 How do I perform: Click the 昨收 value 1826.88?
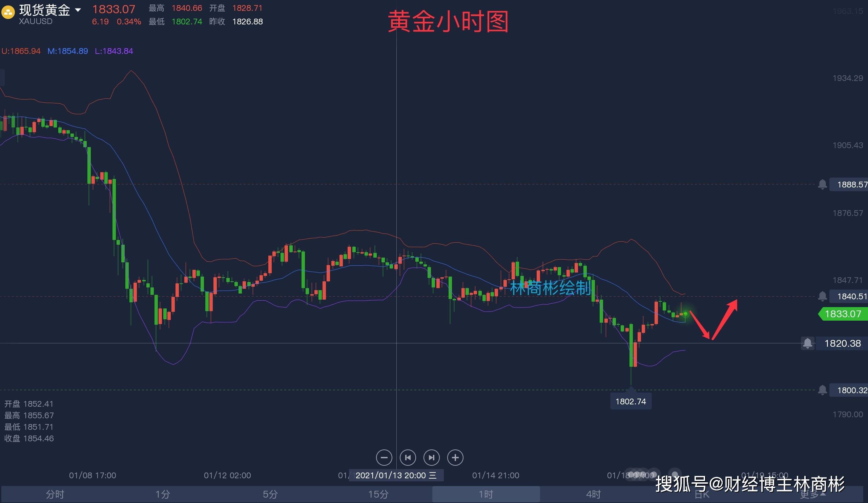click(247, 22)
